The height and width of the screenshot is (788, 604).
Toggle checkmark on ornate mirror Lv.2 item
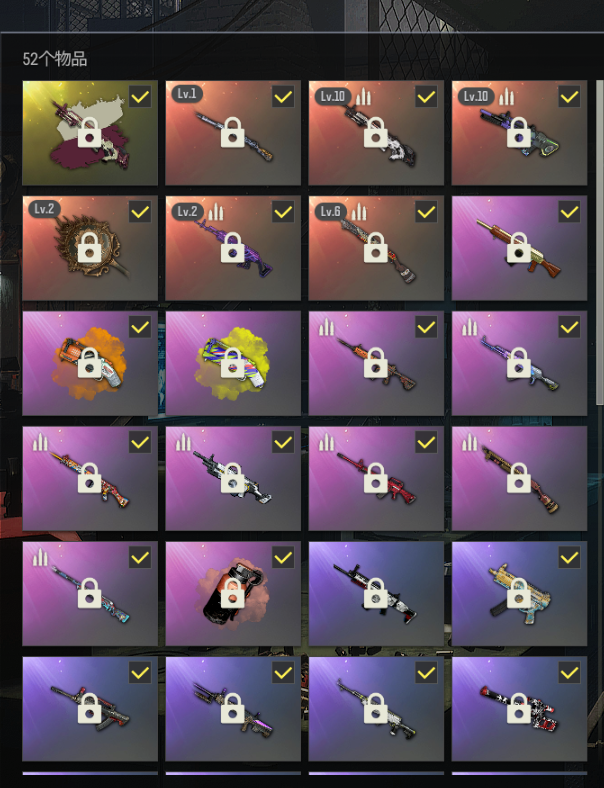[x=140, y=212]
